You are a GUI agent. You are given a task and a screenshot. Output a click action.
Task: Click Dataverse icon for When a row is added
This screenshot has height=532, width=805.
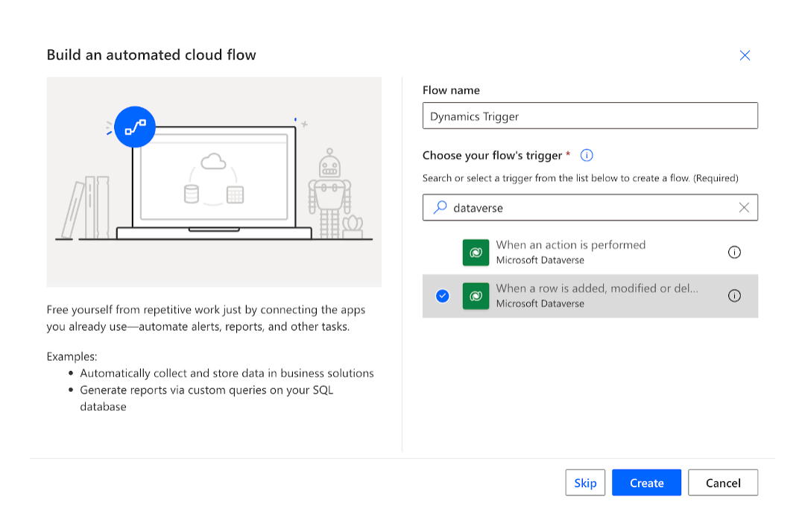coord(476,296)
